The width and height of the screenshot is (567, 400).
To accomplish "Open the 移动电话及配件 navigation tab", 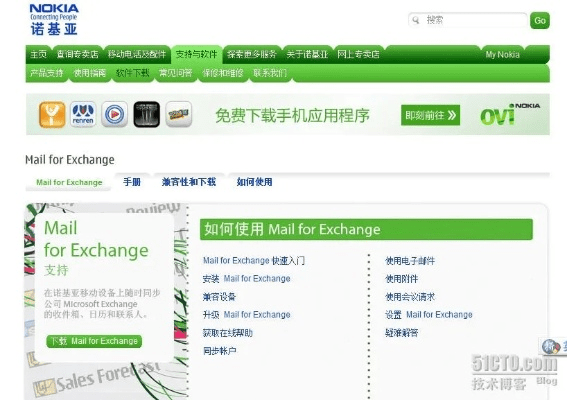I will pos(137,54).
